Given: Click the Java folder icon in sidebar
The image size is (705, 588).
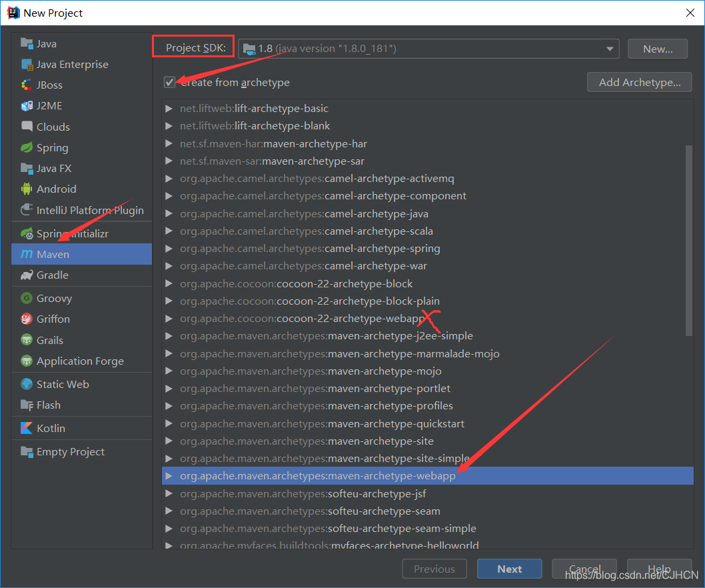Looking at the screenshot, I should click(27, 43).
